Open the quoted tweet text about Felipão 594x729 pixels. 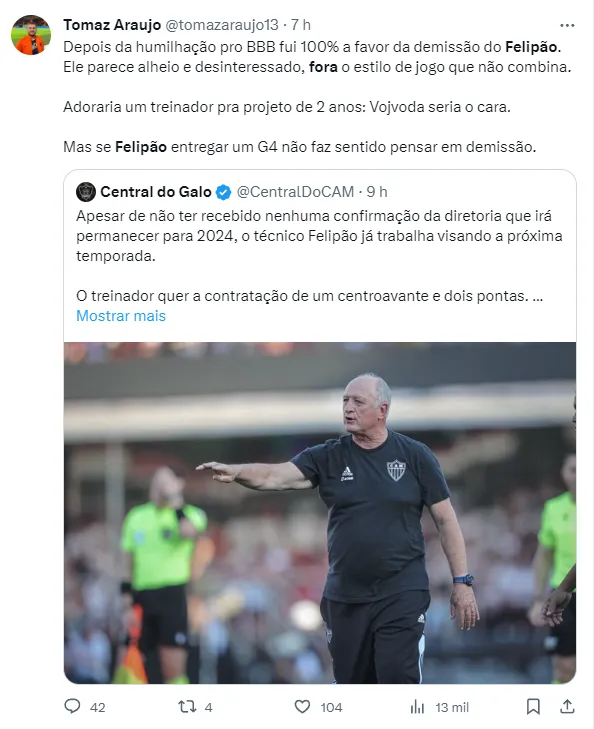(319, 256)
